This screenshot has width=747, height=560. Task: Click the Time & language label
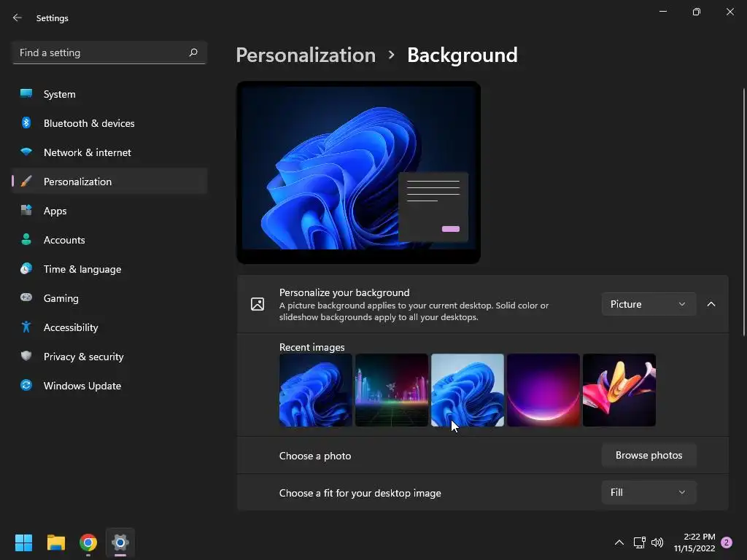pyautogui.click(x=82, y=269)
